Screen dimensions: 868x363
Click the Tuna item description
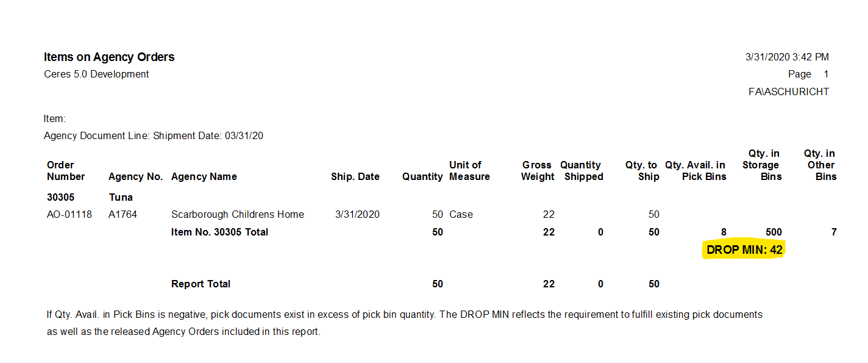121,198
